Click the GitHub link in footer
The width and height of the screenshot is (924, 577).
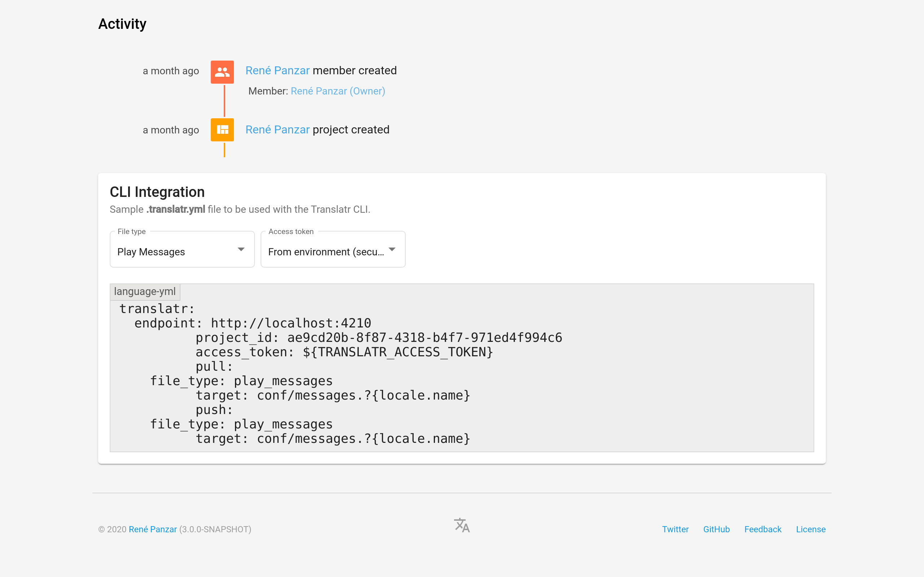click(716, 529)
